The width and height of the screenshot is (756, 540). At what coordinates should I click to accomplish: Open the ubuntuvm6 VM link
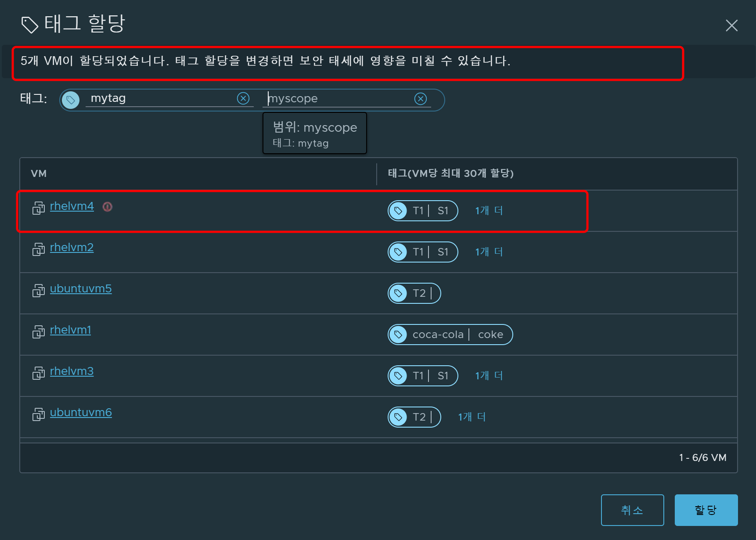(x=81, y=412)
